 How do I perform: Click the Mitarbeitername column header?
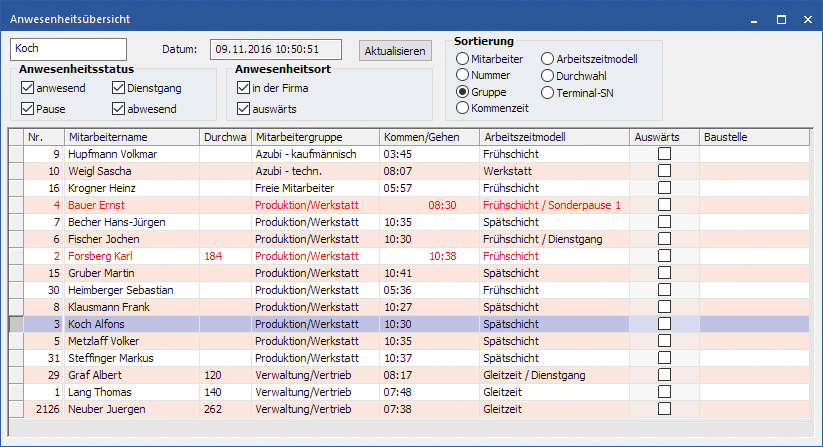[x=132, y=137]
